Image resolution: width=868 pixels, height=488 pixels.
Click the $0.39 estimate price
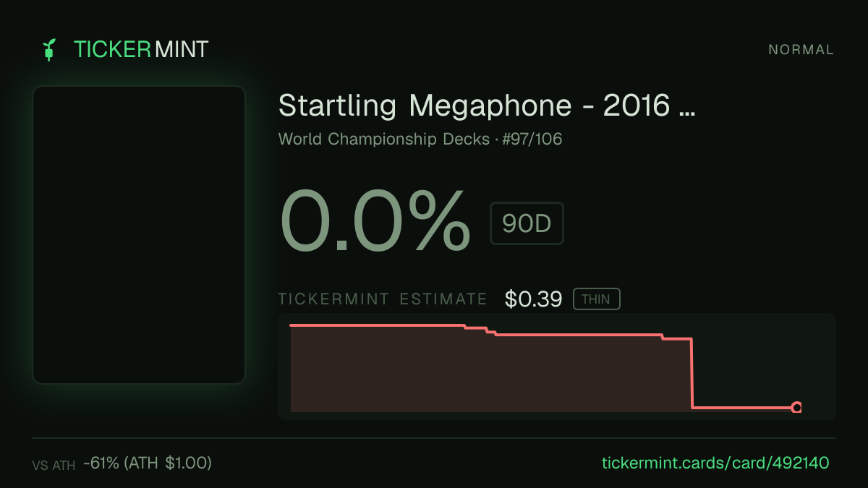[x=533, y=299]
